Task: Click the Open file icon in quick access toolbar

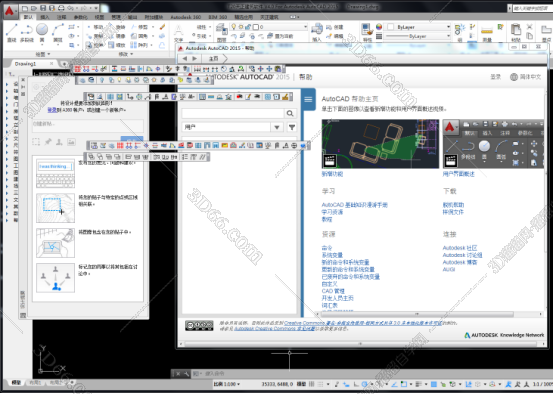Action: click(34, 8)
